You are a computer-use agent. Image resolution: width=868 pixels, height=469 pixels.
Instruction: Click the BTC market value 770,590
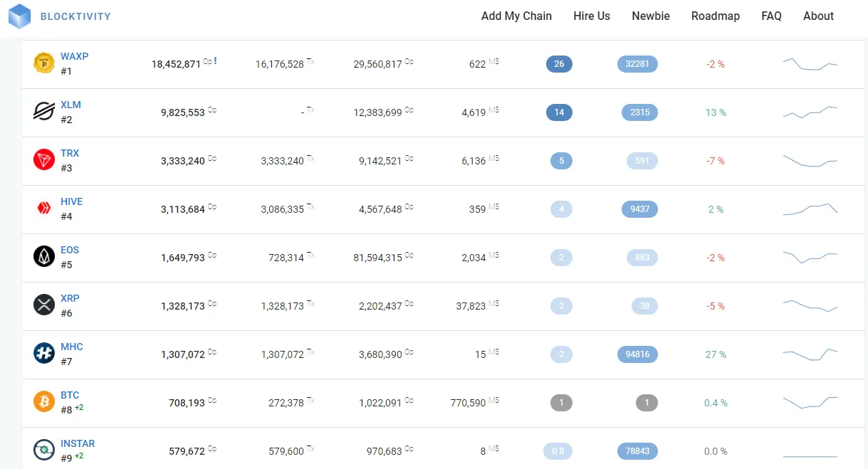point(468,403)
